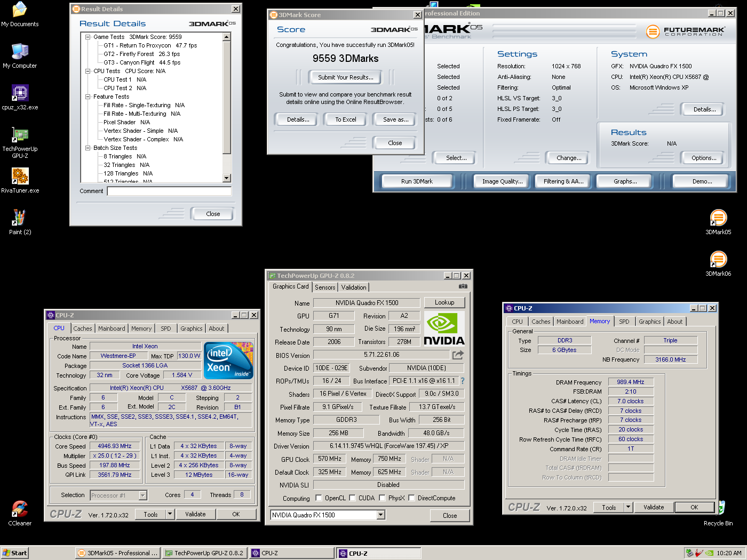The image size is (747, 560).
Task: Launch RivaTuner.exe desktop icon
Action: pos(20,181)
